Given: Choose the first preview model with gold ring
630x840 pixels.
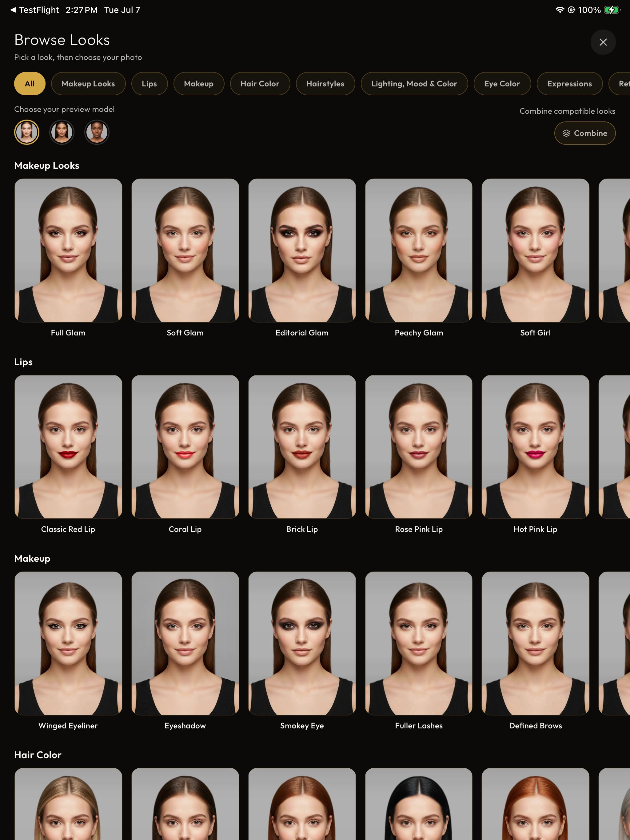Looking at the screenshot, I should point(26,132).
